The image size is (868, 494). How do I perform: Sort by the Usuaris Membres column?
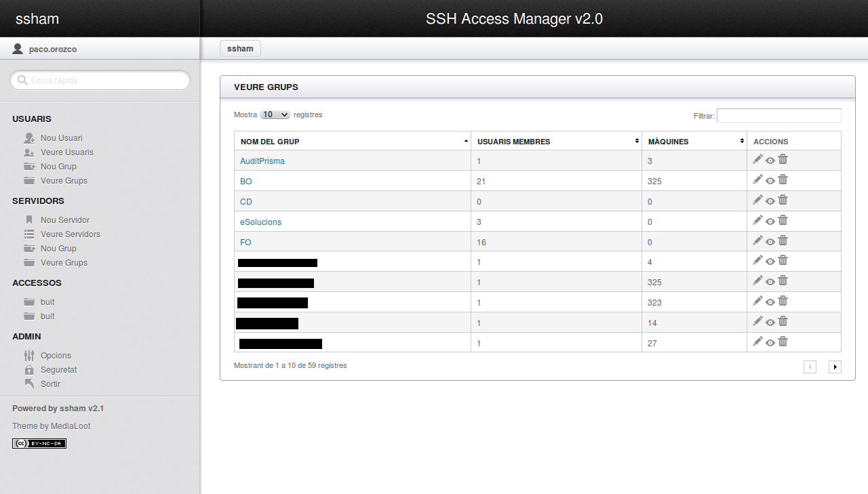(636, 140)
